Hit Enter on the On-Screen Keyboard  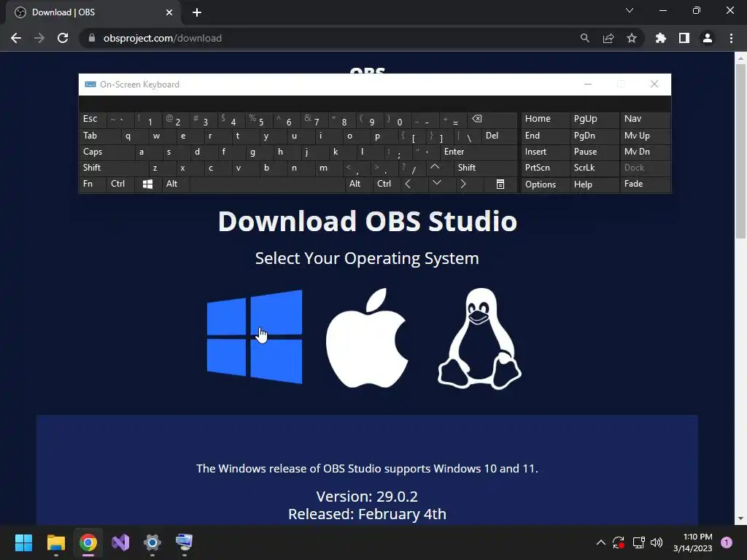[x=479, y=152]
